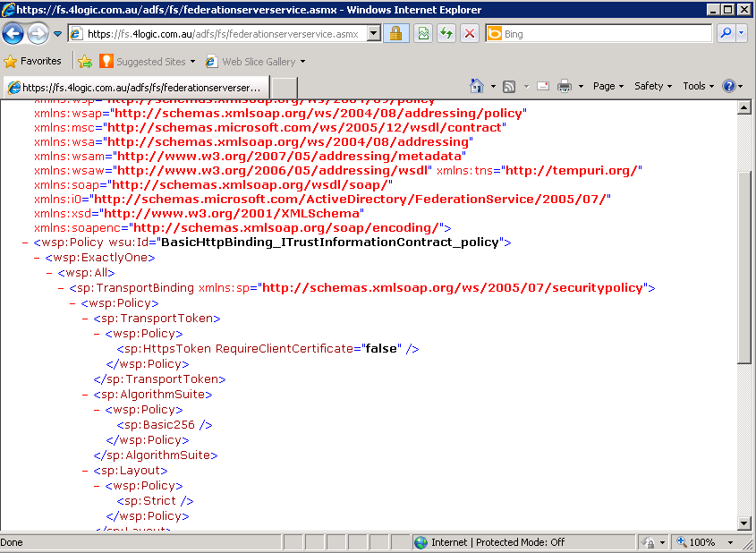Collapse the wsp:ExactlyOne node
The height and width of the screenshot is (553, 756).
36,257
